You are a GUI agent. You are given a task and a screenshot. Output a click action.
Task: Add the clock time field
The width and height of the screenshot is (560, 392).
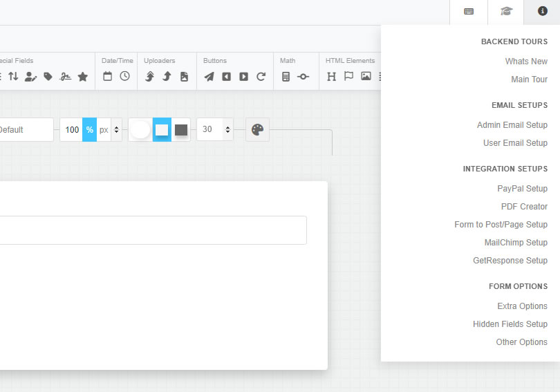(x=124, y=76)
